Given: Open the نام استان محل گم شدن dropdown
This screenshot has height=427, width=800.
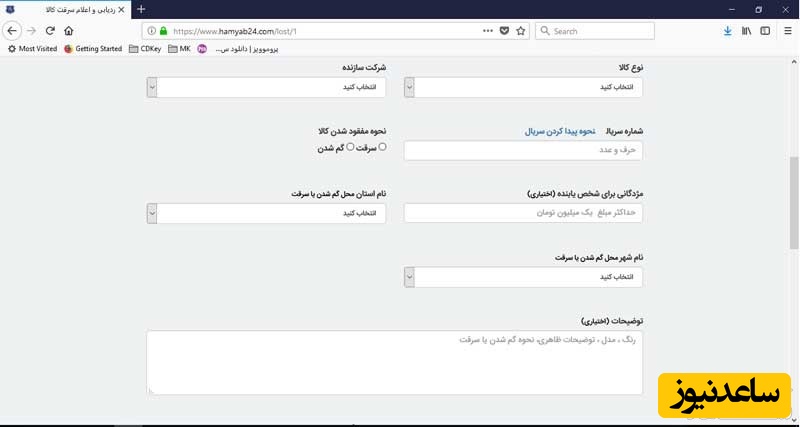Looking at the screenshot, I should pyautogui.click(x=252, y=213).
